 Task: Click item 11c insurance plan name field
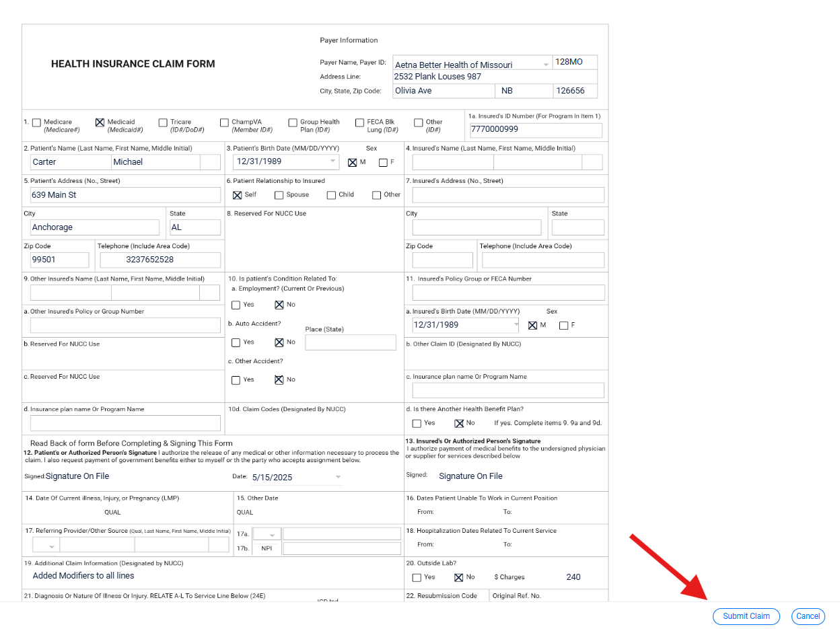click(508, 391)
